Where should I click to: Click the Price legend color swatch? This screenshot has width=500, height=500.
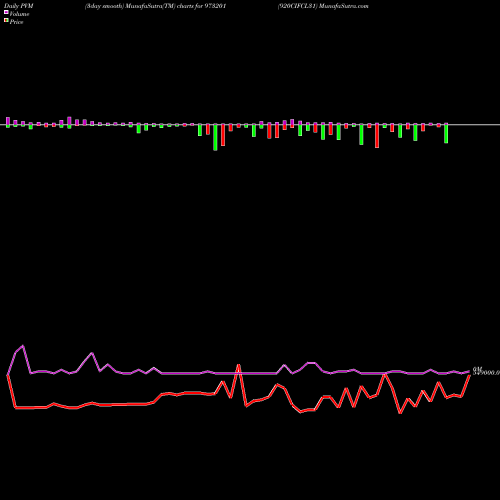point(6,21)
